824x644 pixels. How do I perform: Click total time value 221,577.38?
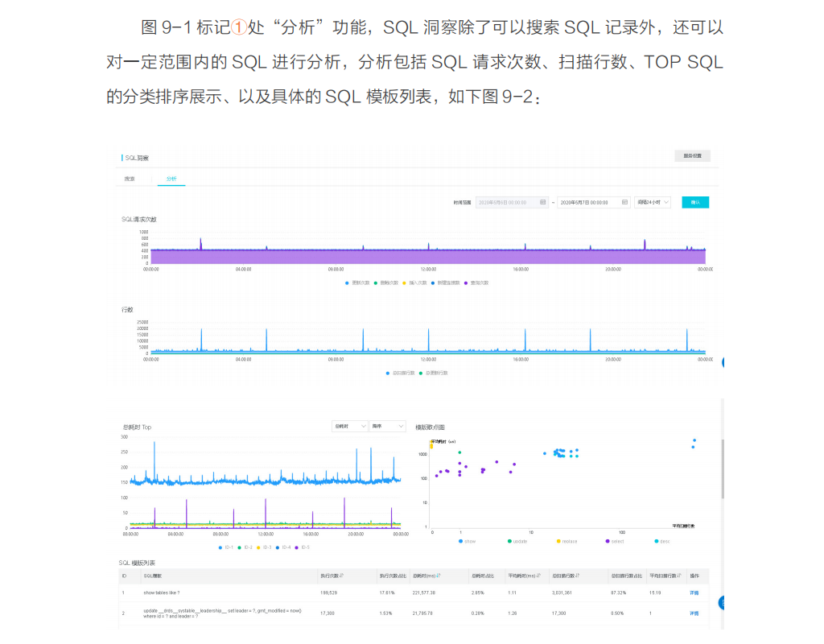[424, 592]
